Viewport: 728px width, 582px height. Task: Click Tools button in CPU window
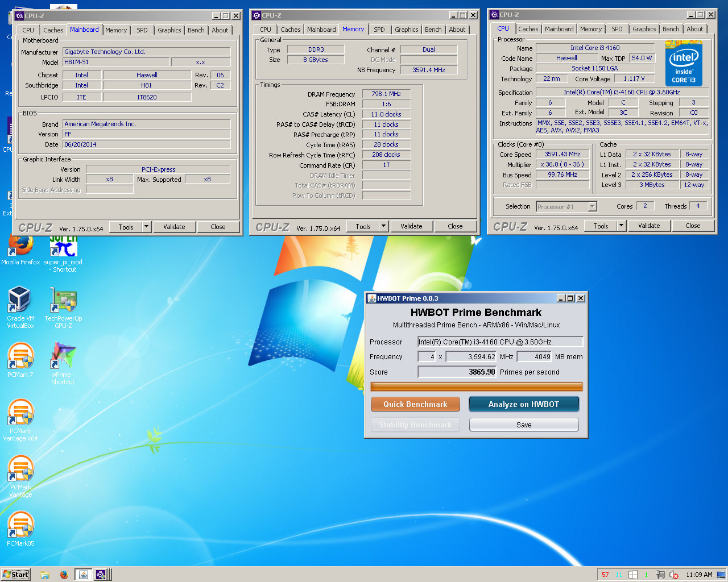(601, 226)
